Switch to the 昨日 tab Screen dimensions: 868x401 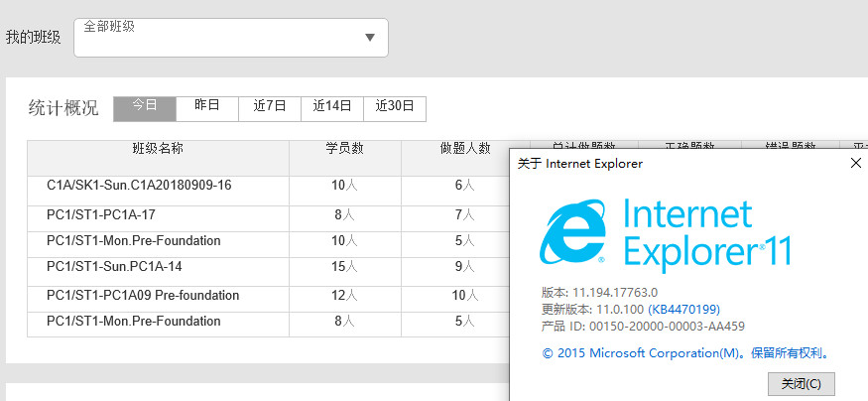tap(207, 108)
